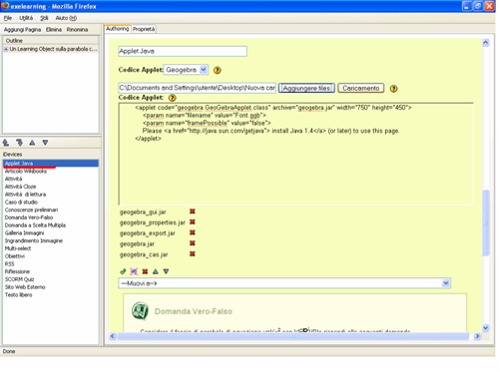Screen dimensions: 500x372
Task: Click inside the applet code text area
Action: coord(296,154)
